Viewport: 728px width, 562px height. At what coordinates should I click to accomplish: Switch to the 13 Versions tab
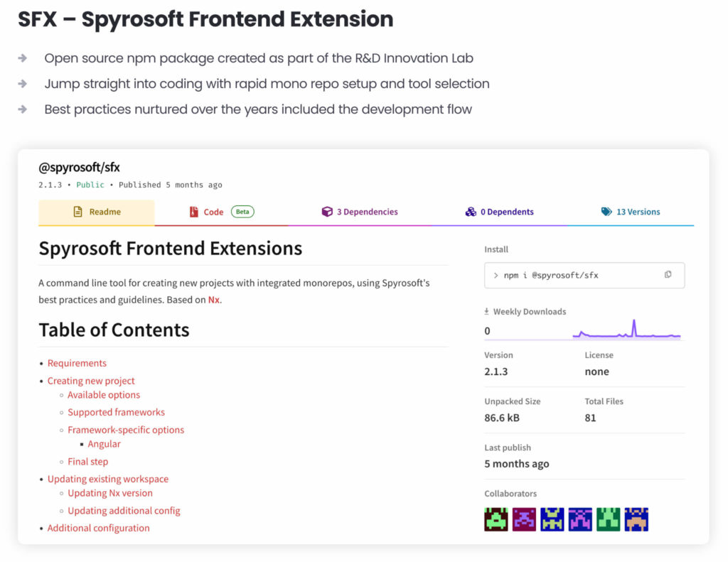(x=631, y=211)
